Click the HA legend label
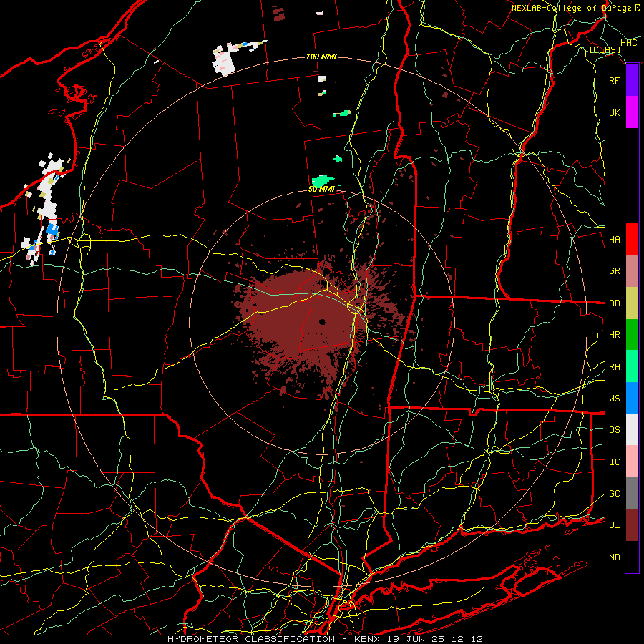This screenshot has height=644, width=644. pyautogui.click(x=615, y=240)
